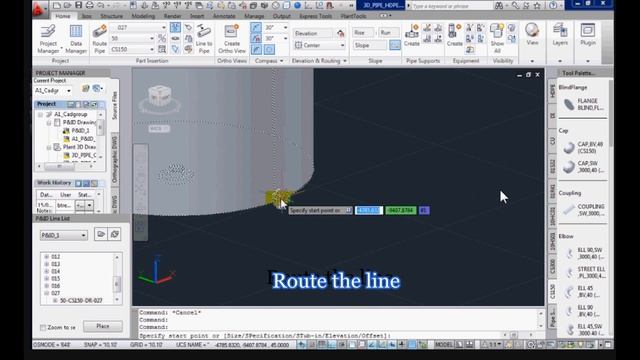The height and width of the screenshot is (360, 640).
Task: Click the Slope input field
Action: coord(369,45)
